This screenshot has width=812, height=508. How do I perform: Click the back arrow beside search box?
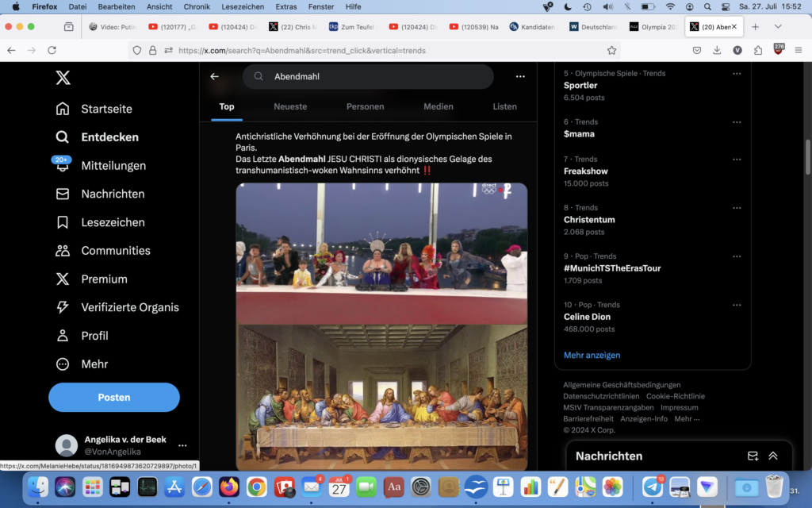[214, 77]
